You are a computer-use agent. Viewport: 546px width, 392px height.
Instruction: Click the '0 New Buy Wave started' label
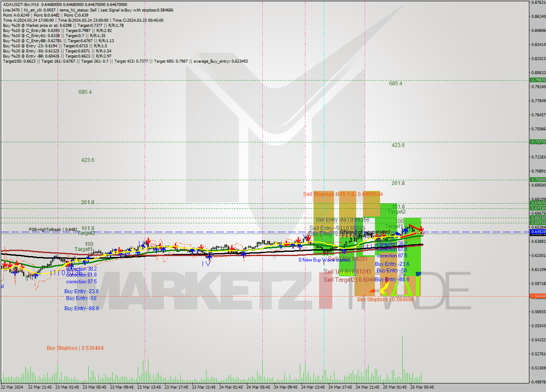point(324,259)
